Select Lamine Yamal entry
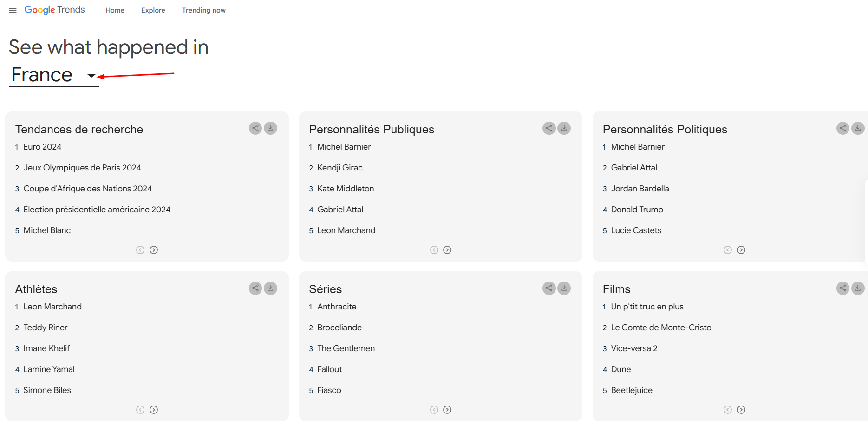Image resolution: width=868 pixels, height=426 pixels. [x=49, y=369]
